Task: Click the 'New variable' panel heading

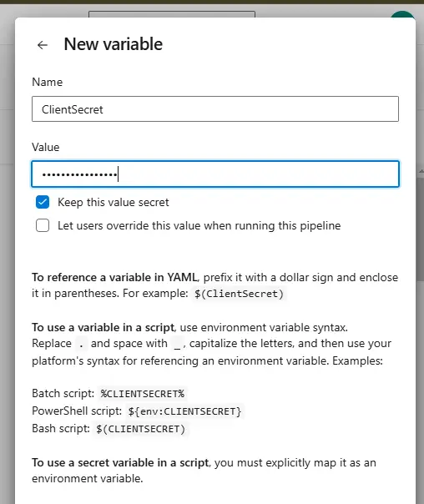Action: [x=114, y=44]
